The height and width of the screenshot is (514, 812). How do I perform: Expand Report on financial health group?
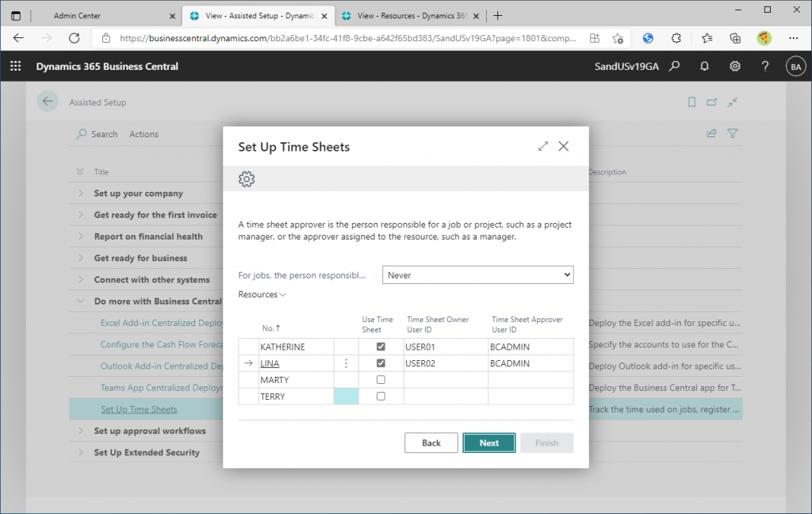pyautogui.click(x=81, y=236)
